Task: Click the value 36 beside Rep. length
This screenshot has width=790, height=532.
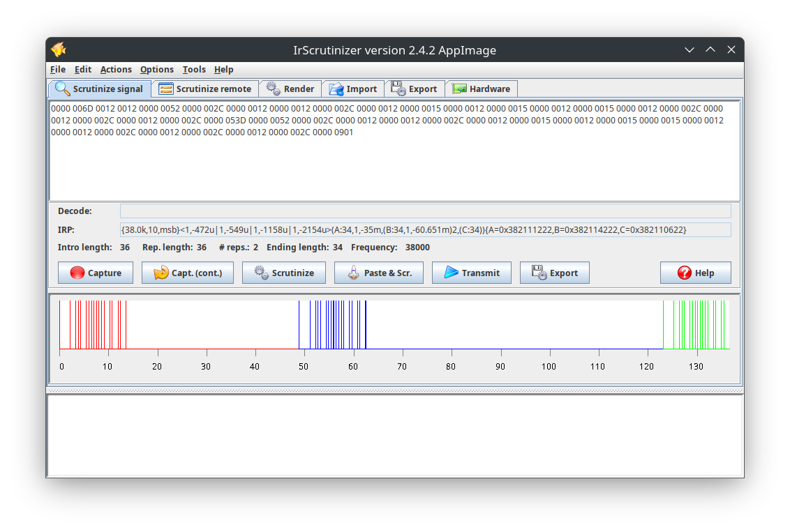Action: 202,247
